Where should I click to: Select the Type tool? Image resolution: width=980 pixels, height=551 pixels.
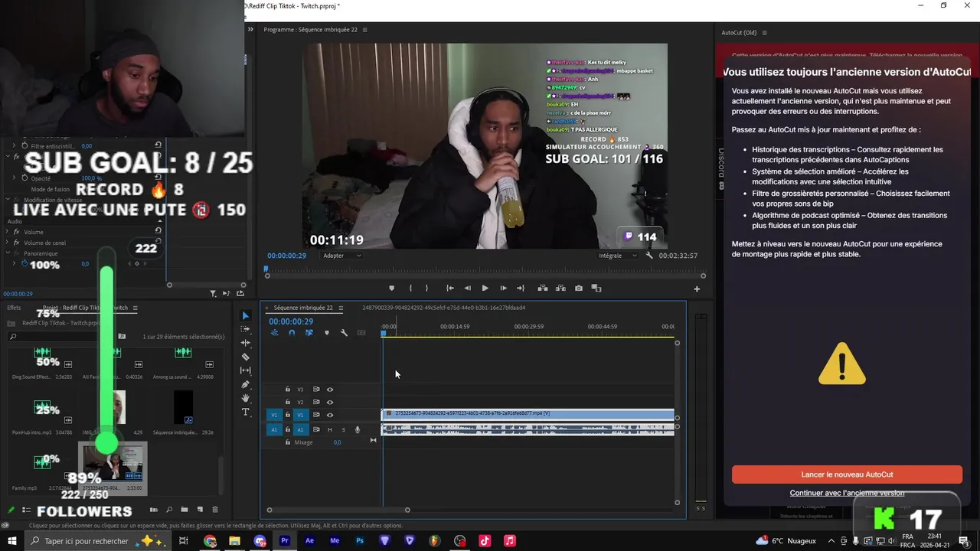245,412
